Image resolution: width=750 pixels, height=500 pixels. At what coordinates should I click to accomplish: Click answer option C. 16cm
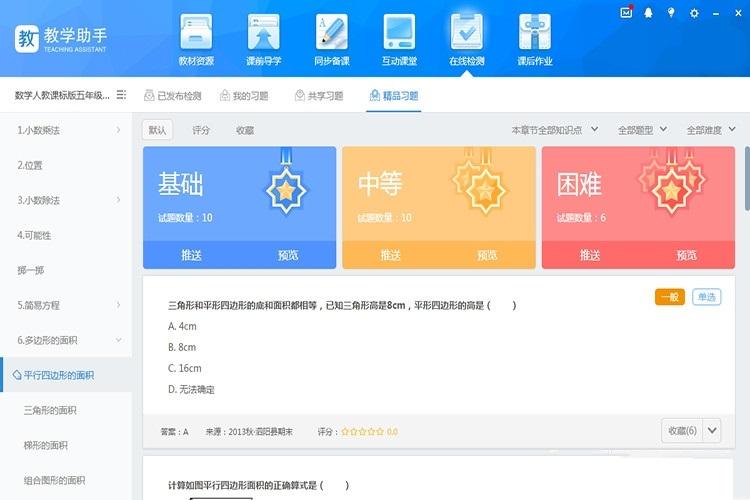[x=185, y=368]
